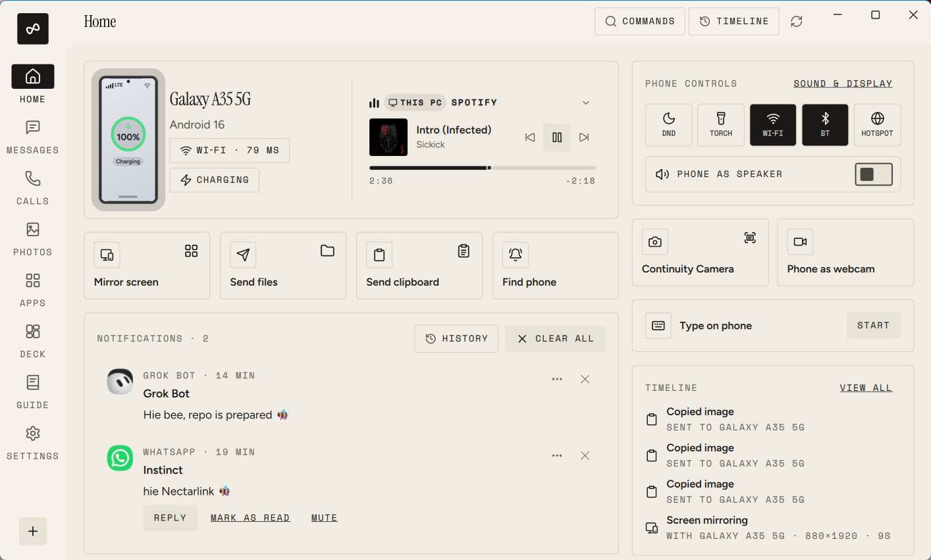Click the speaker icon beside Phone as speaker

[x=662, y=174]
